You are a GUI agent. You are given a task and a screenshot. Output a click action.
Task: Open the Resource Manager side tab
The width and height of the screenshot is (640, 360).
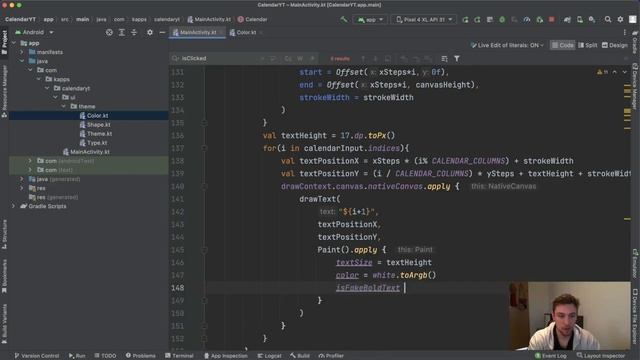point(4,91)
